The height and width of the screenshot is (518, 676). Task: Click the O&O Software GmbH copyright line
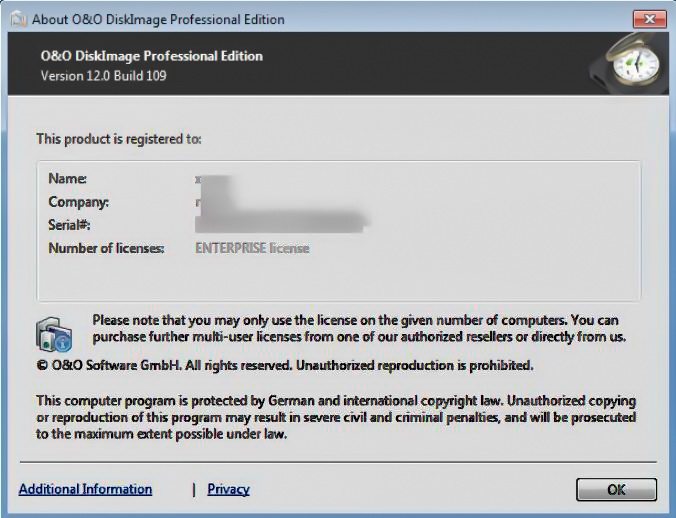pos(285,365)
